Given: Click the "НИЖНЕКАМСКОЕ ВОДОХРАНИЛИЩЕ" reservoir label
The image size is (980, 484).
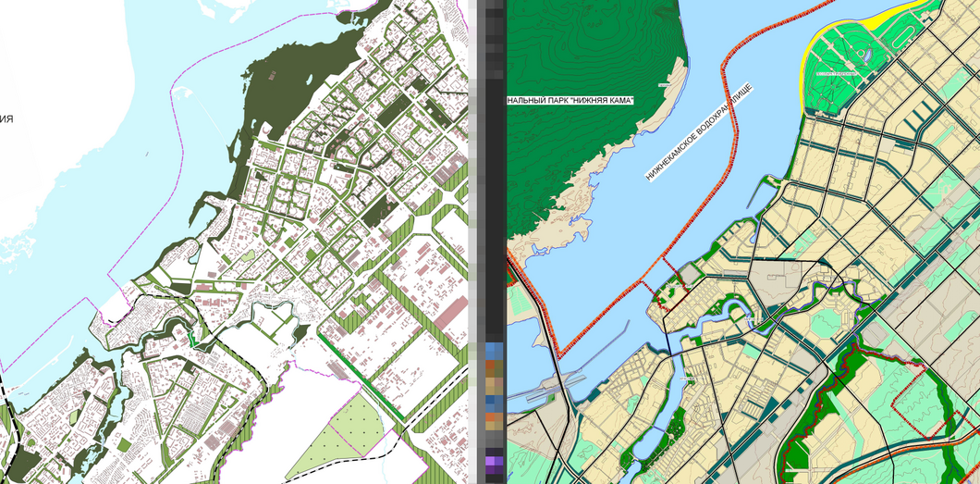Looking at the screenshot, I should pos(700,132).
